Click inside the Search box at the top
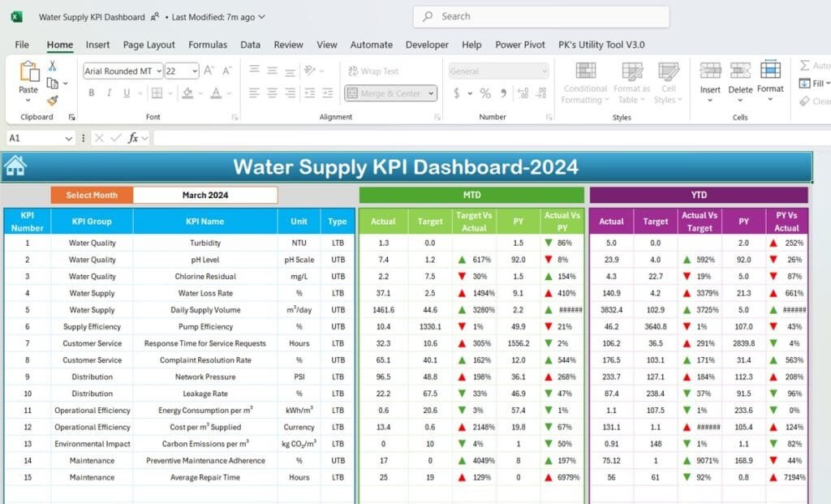Screen dimensions: 831x504 [540, 16]
